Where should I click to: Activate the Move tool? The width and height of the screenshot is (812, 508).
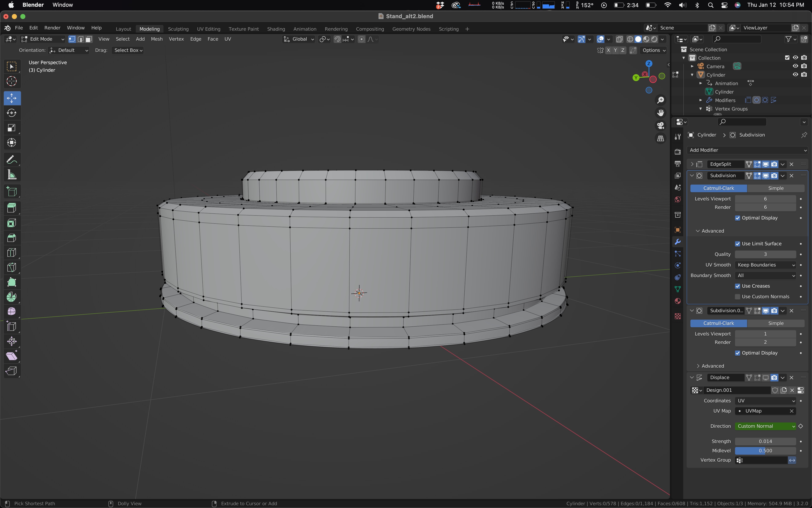pos(12,98)
